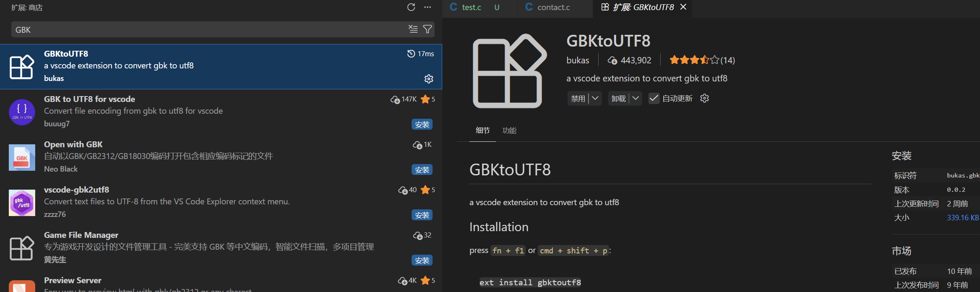Toggle the 自动更新 checkbox
Screen dimensions: 980x292
653,98
